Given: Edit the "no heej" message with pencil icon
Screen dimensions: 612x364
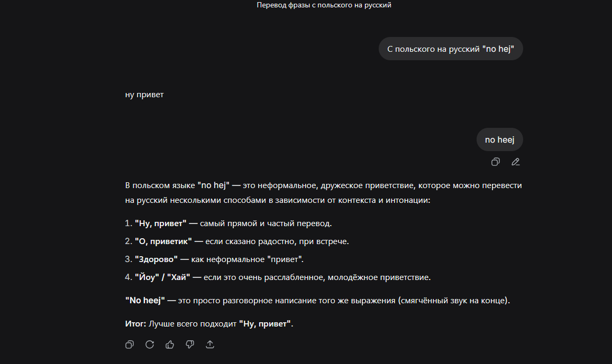Looking at the screenshot, I should coord(516,162).
